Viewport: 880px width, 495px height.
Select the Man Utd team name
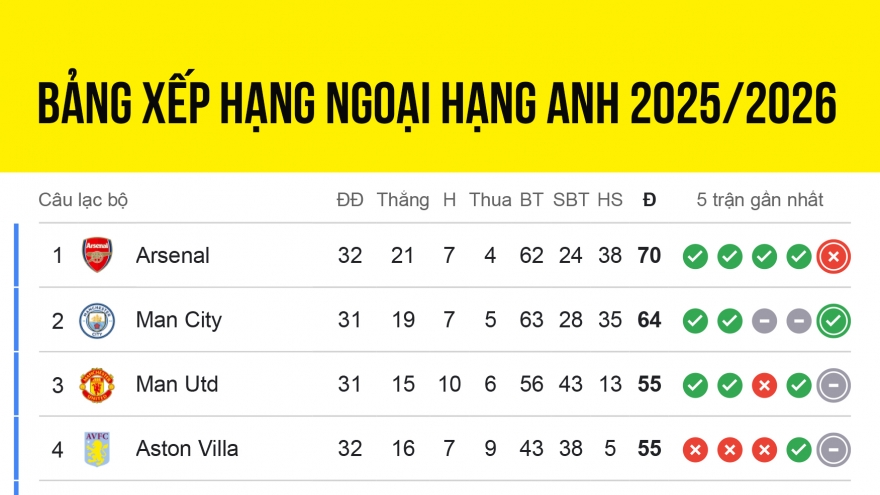177,385
